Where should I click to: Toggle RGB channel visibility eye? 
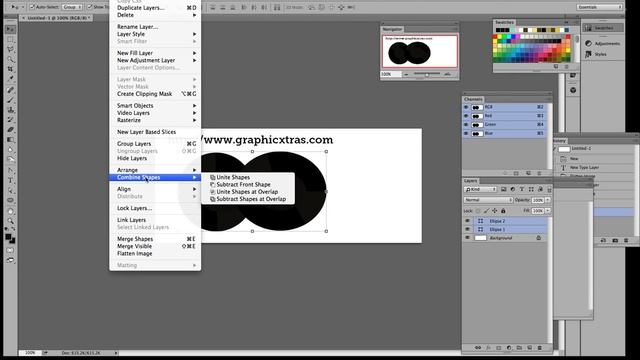pos(466,107)
